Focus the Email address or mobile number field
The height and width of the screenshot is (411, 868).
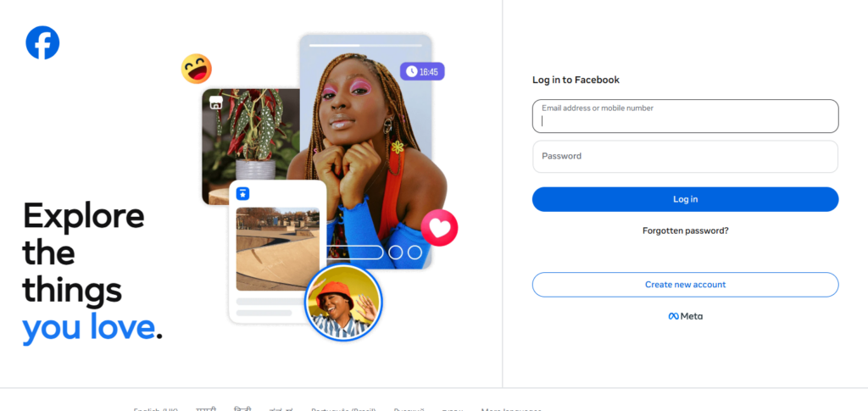pyautogui.click(x=685, y=116)
